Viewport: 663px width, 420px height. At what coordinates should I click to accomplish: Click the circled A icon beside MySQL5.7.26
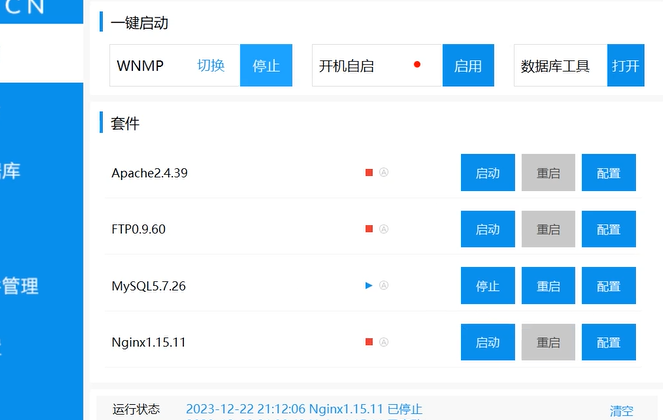tap(384, 286)
